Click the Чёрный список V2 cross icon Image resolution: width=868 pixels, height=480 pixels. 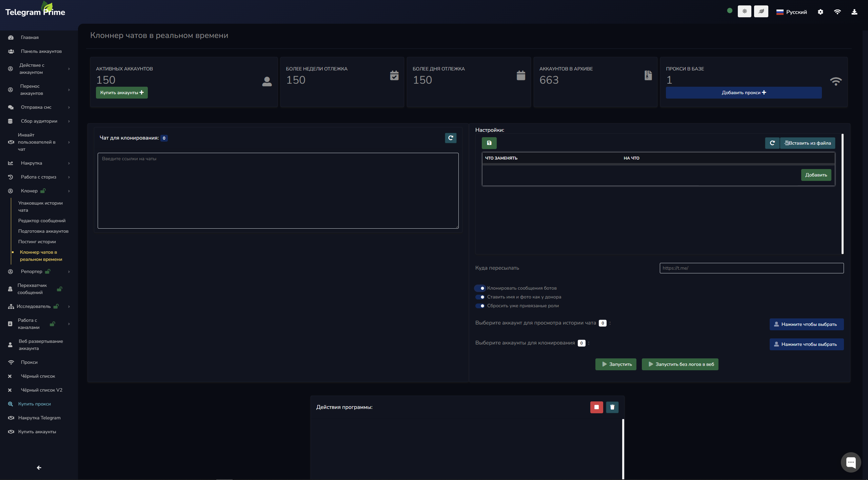pos(10,390)
